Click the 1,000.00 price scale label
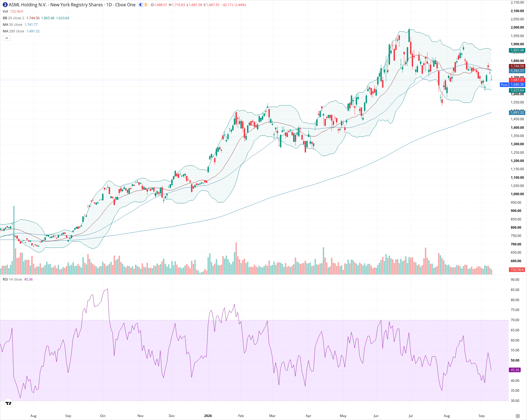Viewport: 527px width, 420px height. coord(517,194)
